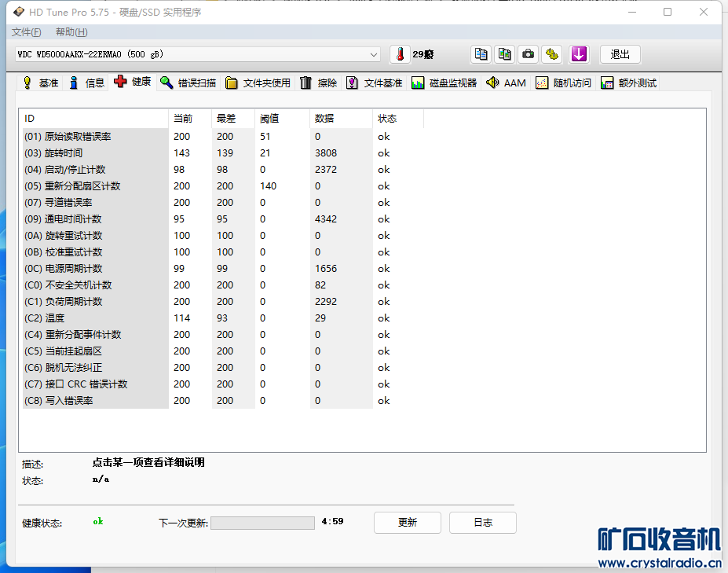Screen dimensions: 728x573
Task: Click the second copy screenshot icon
Action: (x=505, y=54)
